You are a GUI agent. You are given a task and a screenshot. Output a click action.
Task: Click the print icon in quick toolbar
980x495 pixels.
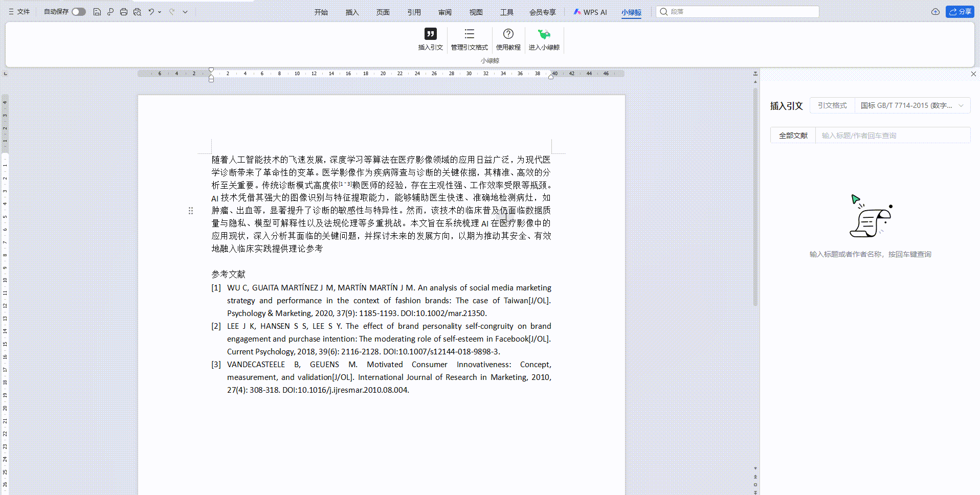pos(124,12)
